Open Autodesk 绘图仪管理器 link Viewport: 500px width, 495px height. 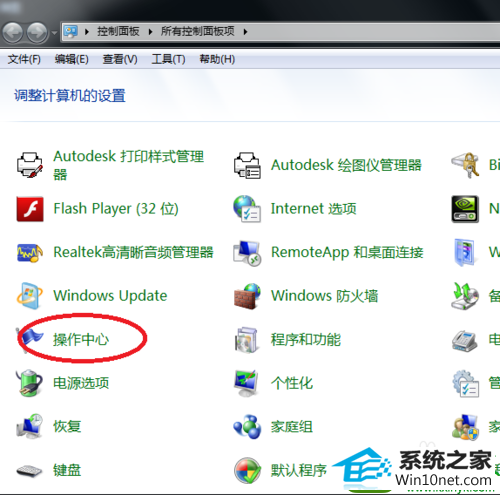pyautogui.click(x=346, y=165)
